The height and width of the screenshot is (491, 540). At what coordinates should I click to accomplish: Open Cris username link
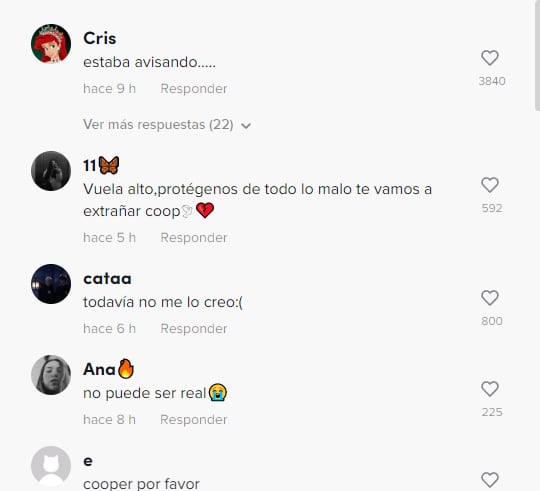point(100,38)
